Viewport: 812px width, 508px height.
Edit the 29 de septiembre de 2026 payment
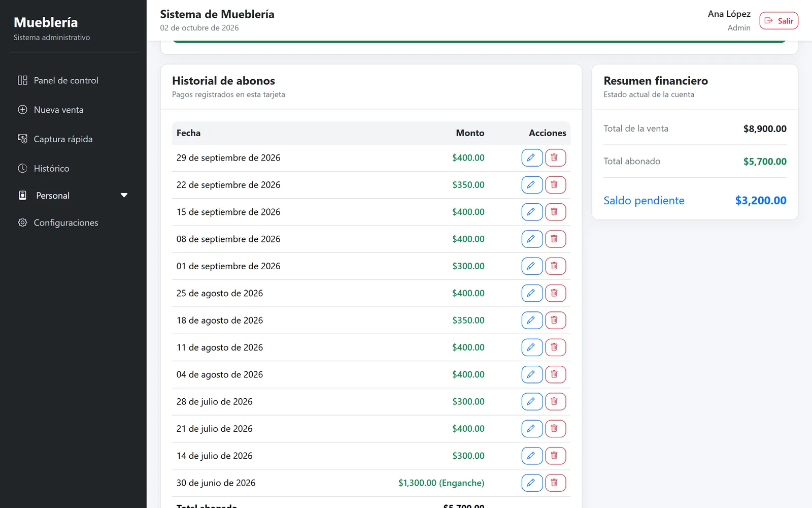coord(532,158)
